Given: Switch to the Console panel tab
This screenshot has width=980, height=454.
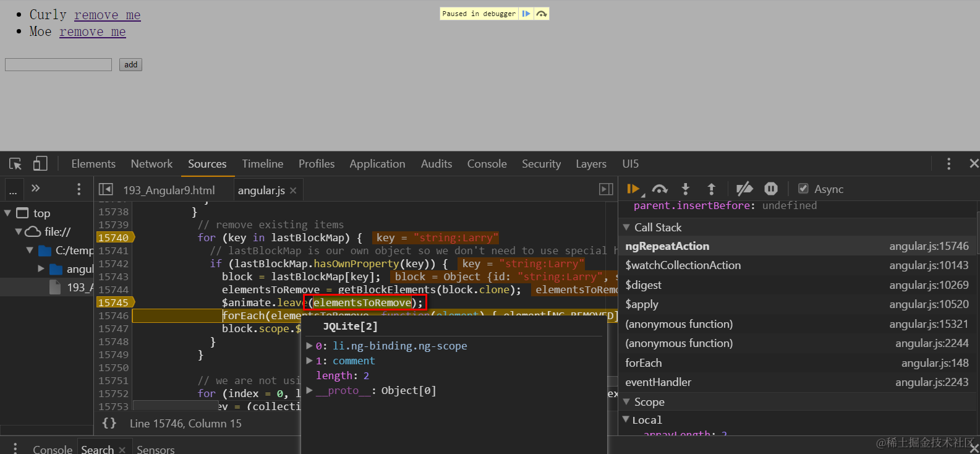Looking at the screenshot, I should (x=487, y=164).
